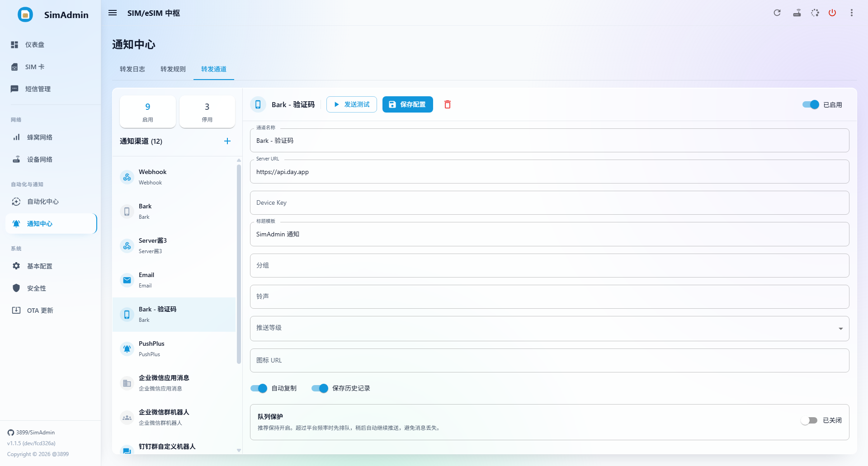Open the router device icon in top bar
Image resolution: width=868 pixels, height=466 pixels.
point(797,13)
